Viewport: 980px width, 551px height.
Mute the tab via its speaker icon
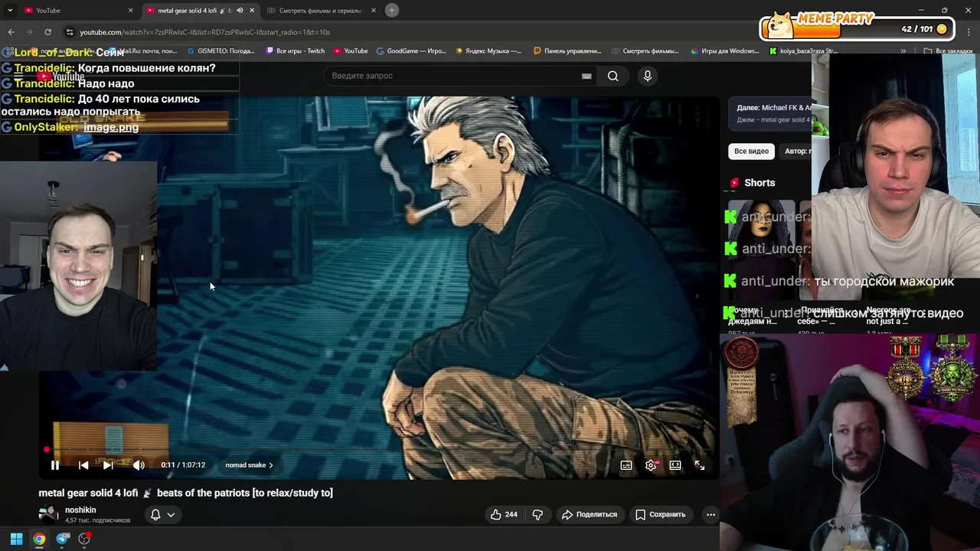[240, 11]
